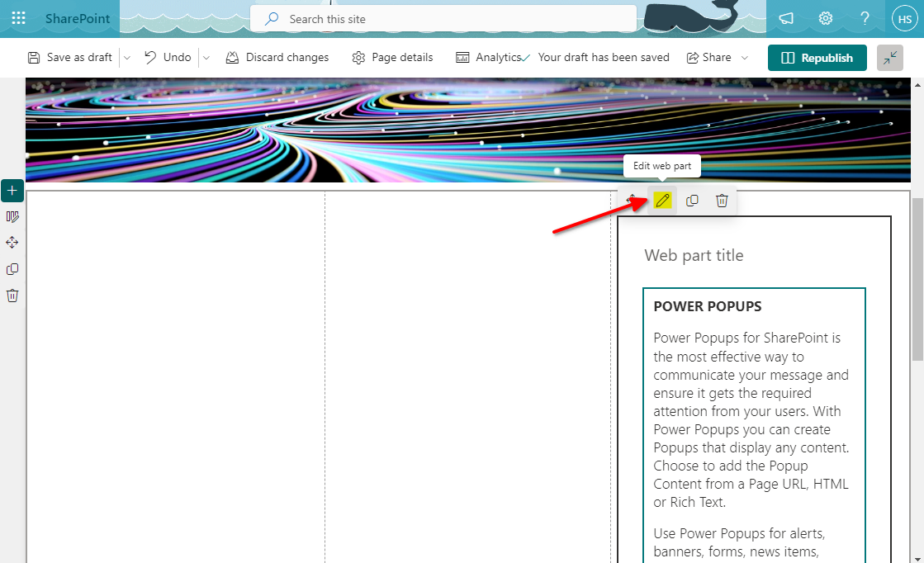The height and width of the screenshot is (563, 924).
Task: Click the search magnifier icon
Action: pyautogui.click(x=272, y=19)
